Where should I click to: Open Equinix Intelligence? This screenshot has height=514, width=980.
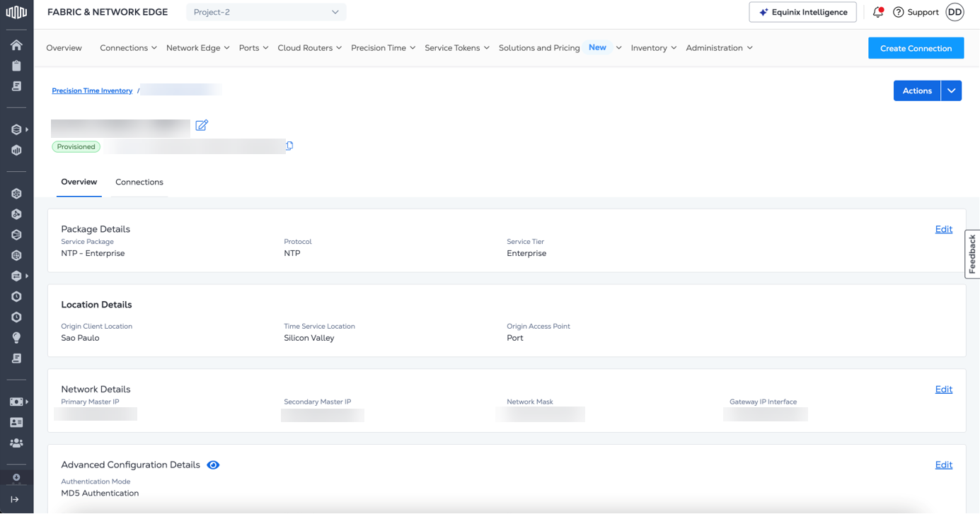pyautogui.click(x=803, y=12)
